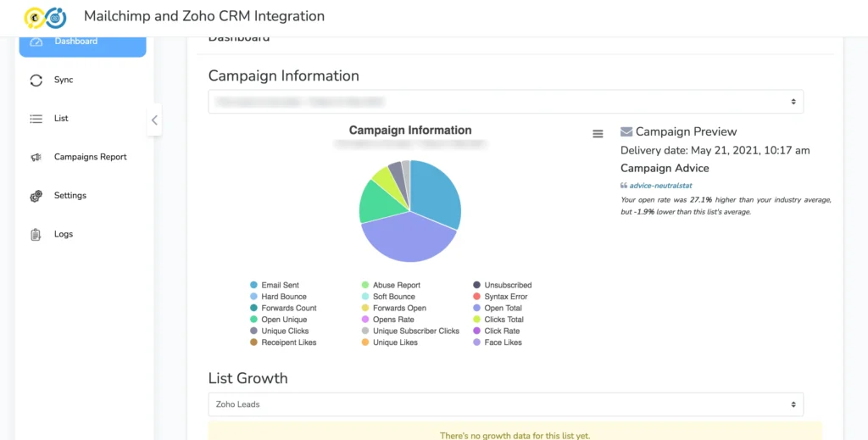The image size is (868, 440).
Task: Toggle Open Total legend series
Action: (x=498, y=309)
